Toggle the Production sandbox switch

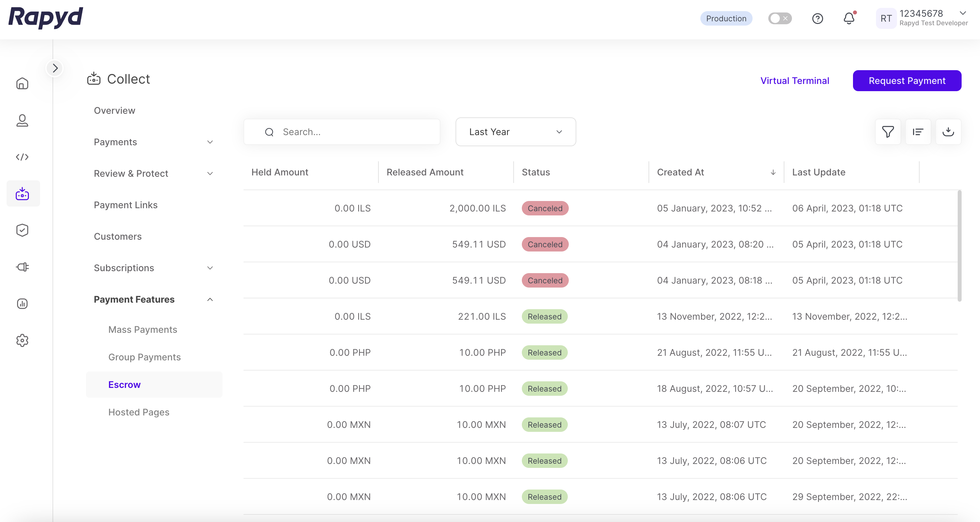point(779,18)
